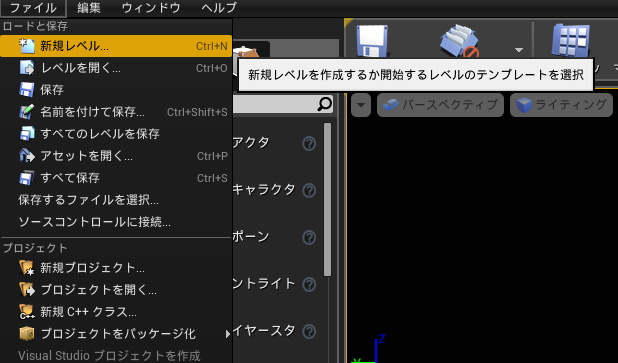Screen dimensions: 618x363
Task: Click the open level icon
Action: coord(27,68)
